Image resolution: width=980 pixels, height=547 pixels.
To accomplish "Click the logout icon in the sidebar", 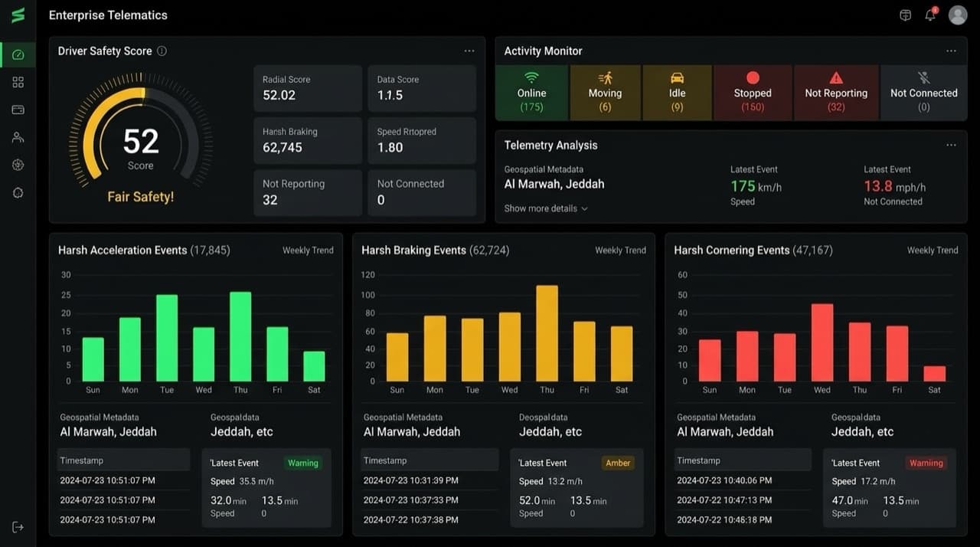I will click(18, 527).
